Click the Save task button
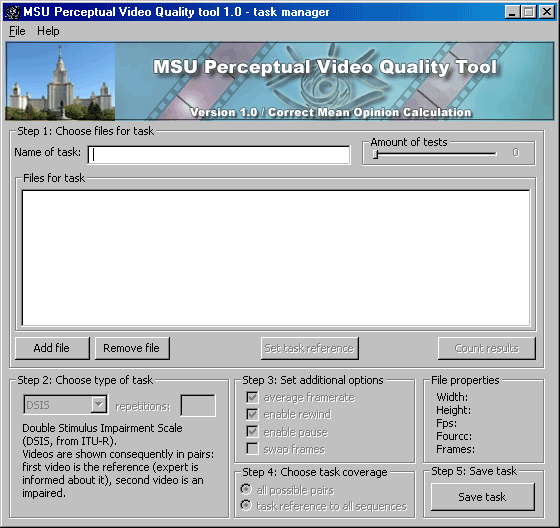This screenshot has height=528, width=560. (482, 497)
